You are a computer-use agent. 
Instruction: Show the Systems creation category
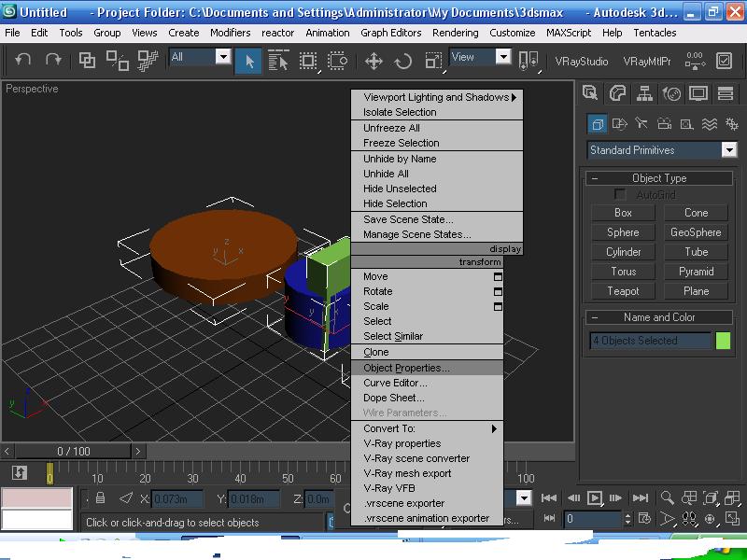732,124
